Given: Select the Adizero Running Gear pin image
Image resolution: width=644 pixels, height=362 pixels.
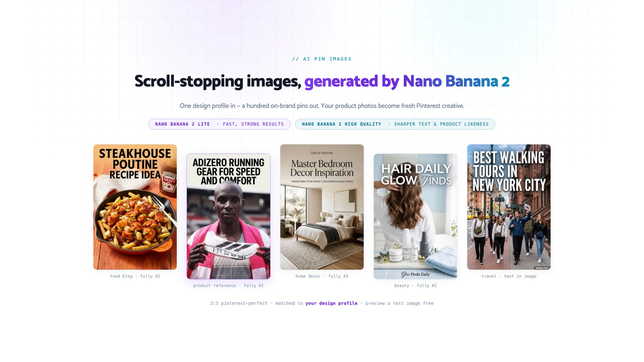Looking at the screenshot, I should click(x=228, y=216).
